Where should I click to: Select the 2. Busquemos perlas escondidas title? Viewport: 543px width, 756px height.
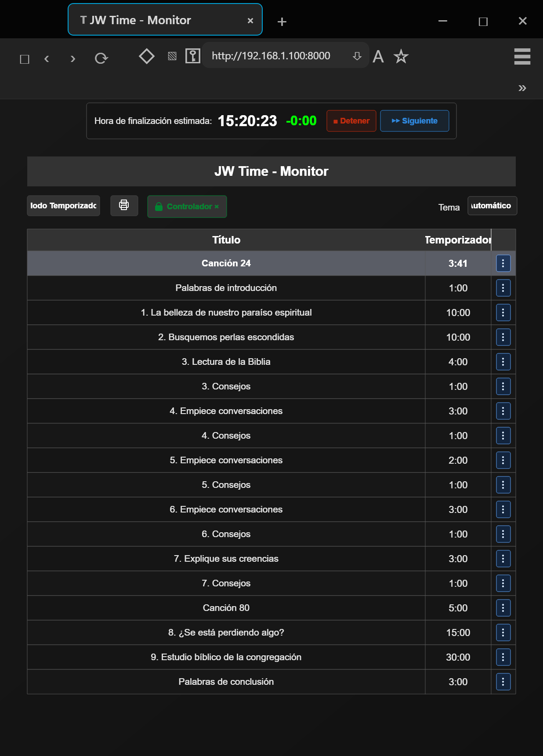(x=226, y=337)
